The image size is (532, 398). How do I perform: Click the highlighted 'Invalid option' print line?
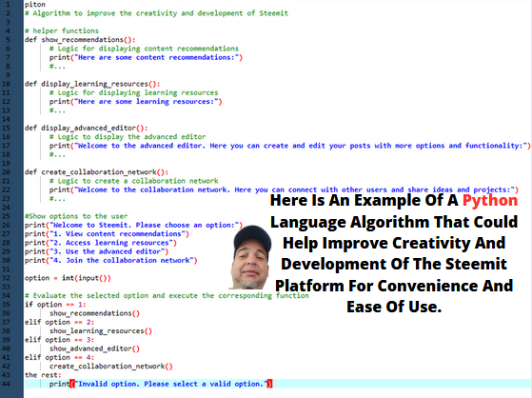(x=161, y=384)
